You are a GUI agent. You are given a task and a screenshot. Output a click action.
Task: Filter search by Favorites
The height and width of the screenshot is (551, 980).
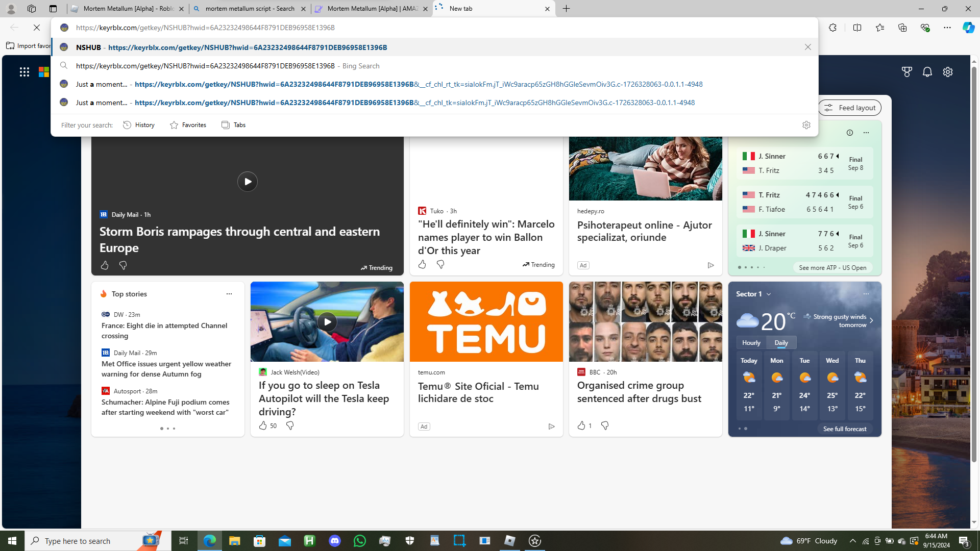click(188, 125)
